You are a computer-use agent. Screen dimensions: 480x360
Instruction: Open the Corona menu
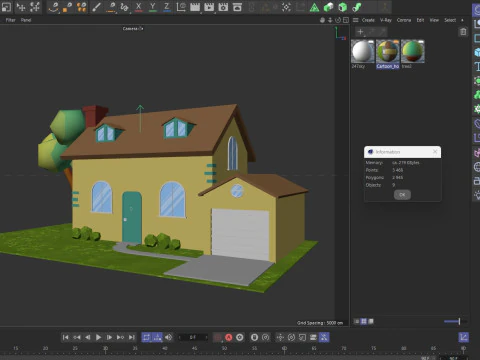(404, 20)
